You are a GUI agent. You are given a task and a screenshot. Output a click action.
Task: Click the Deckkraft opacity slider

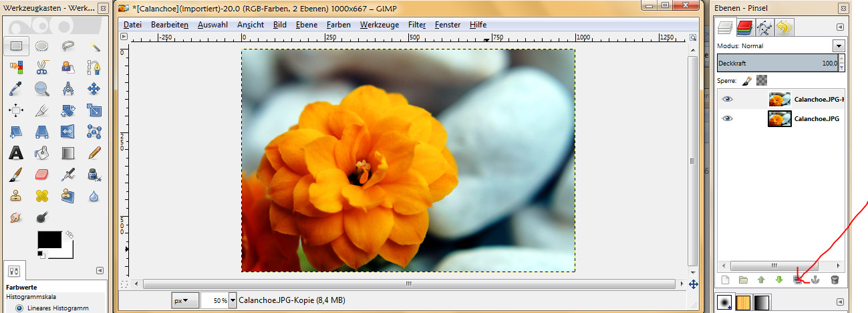(775, 63)
